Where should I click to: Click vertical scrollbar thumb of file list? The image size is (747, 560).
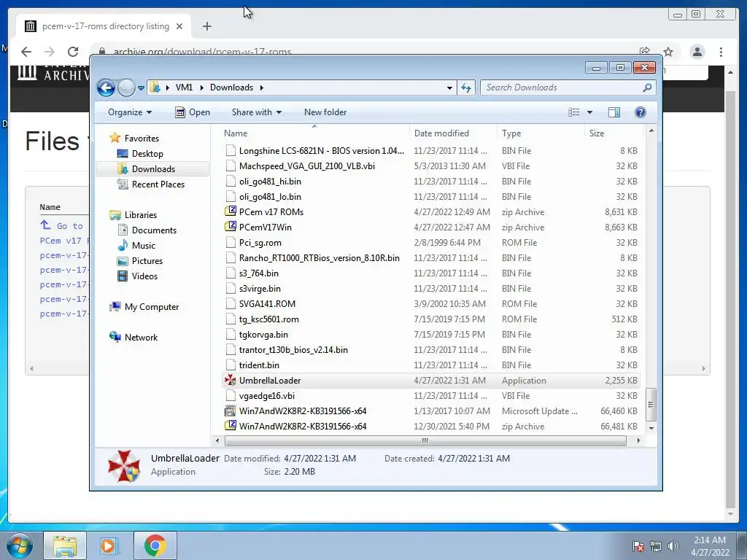pos(651,404)
